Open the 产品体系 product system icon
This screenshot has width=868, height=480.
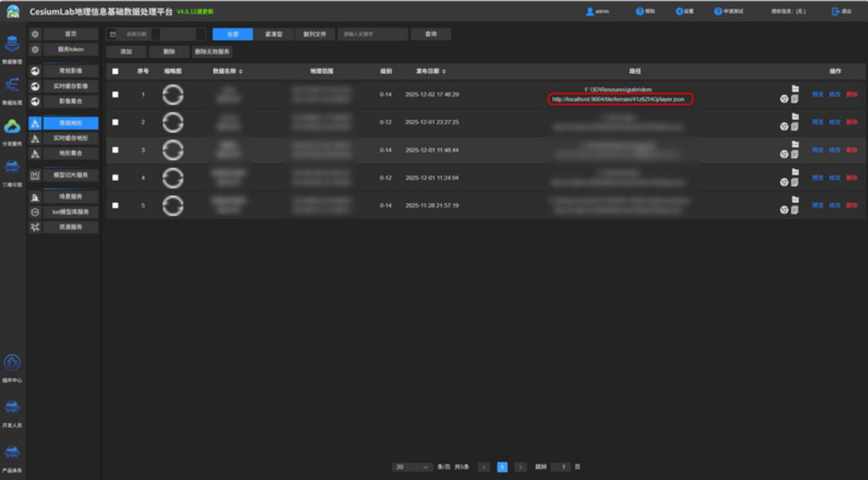(12, 452)
